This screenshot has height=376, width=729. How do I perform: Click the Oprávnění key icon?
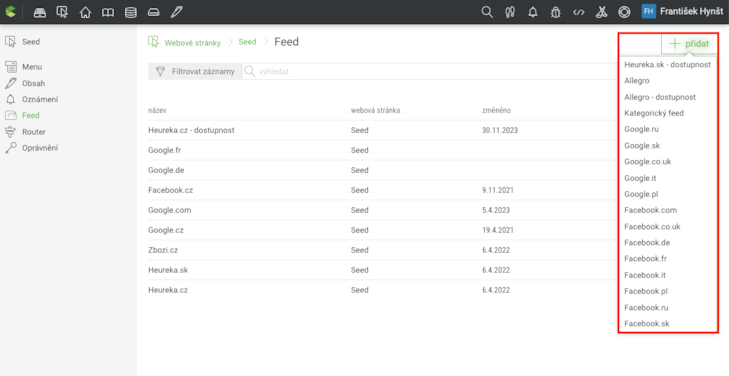coord(10,148)
